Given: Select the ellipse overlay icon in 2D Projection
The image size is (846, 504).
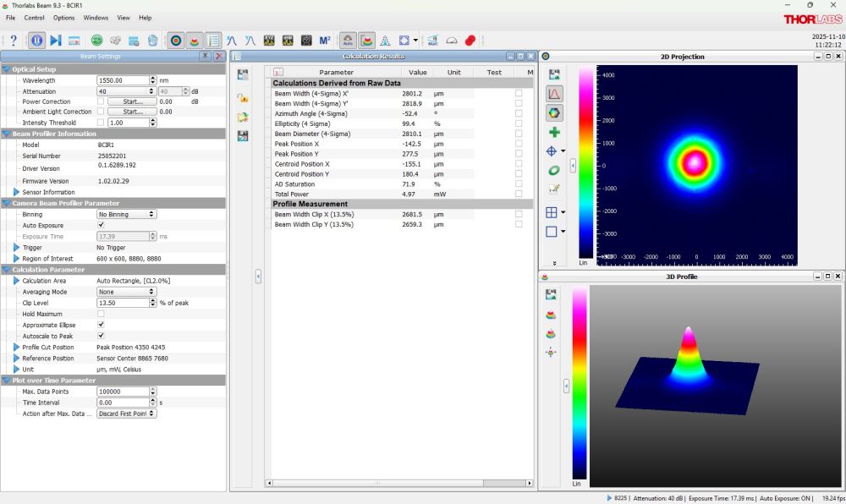Looking at the screenshot, I should [x=553, y=169].
